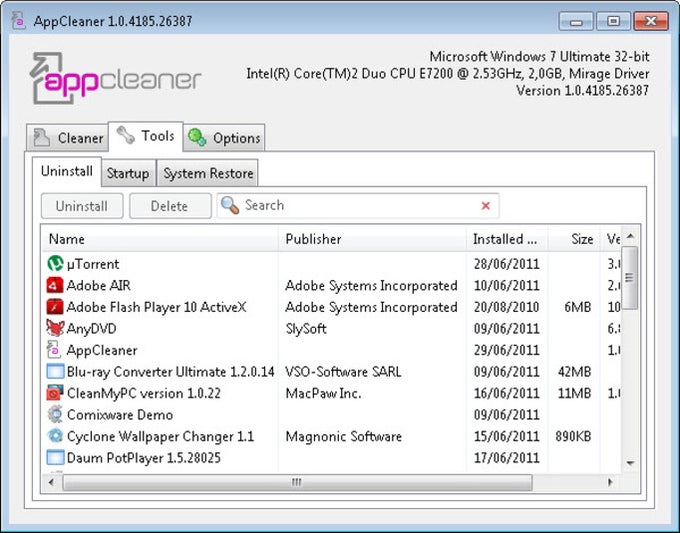
Task: Click the 890KB size cell
Action: click(x=573, y=436)
